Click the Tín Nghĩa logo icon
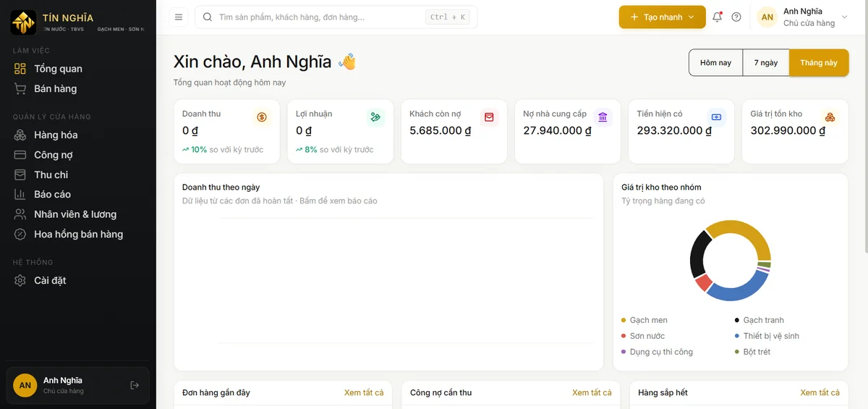868x409 pixels. [23, 22]
